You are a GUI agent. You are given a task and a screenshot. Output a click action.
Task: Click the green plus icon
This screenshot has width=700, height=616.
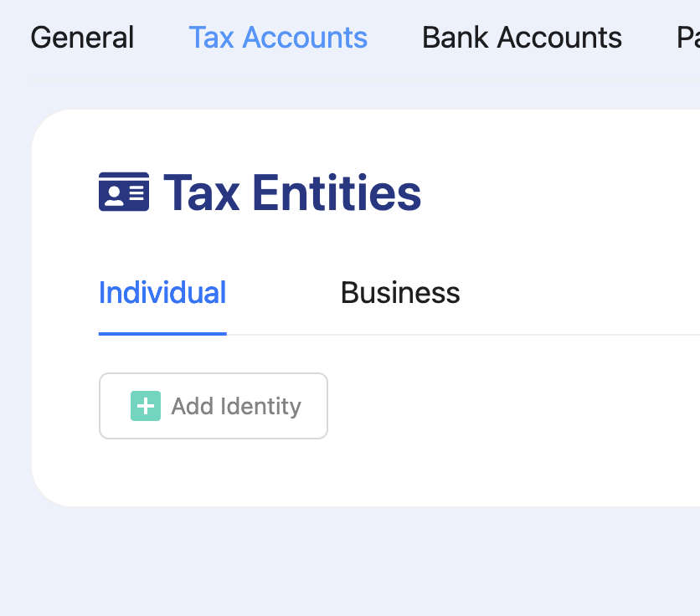146,406
